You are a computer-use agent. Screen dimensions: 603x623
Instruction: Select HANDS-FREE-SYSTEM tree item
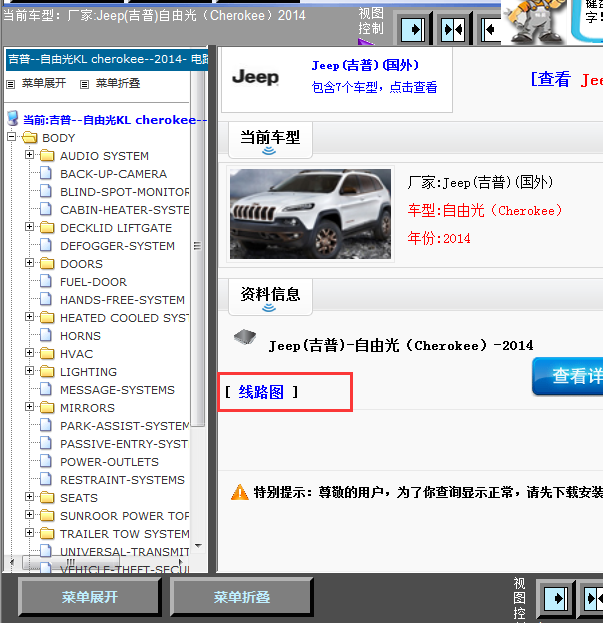click(x=122, y=300)
